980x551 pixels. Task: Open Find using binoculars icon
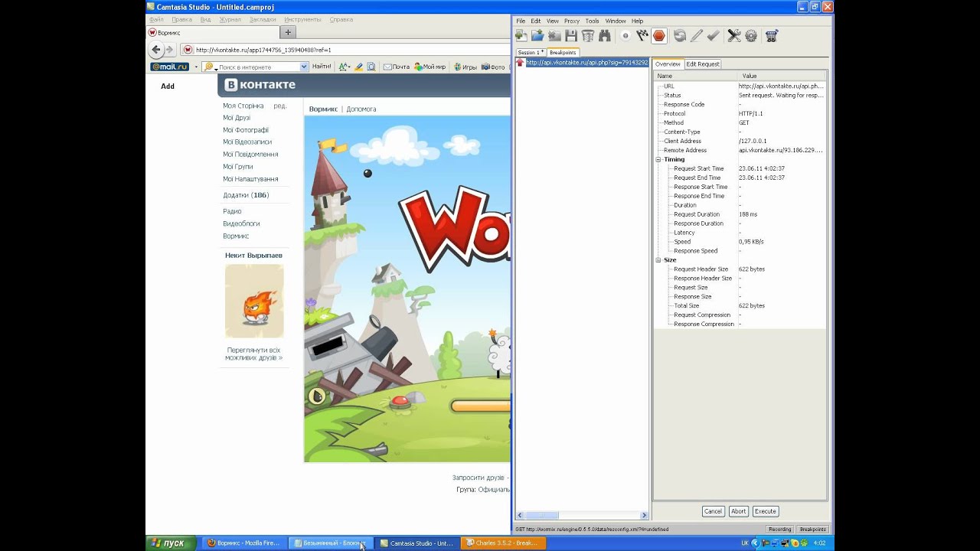pyautogui.click(x=605, y=35)
